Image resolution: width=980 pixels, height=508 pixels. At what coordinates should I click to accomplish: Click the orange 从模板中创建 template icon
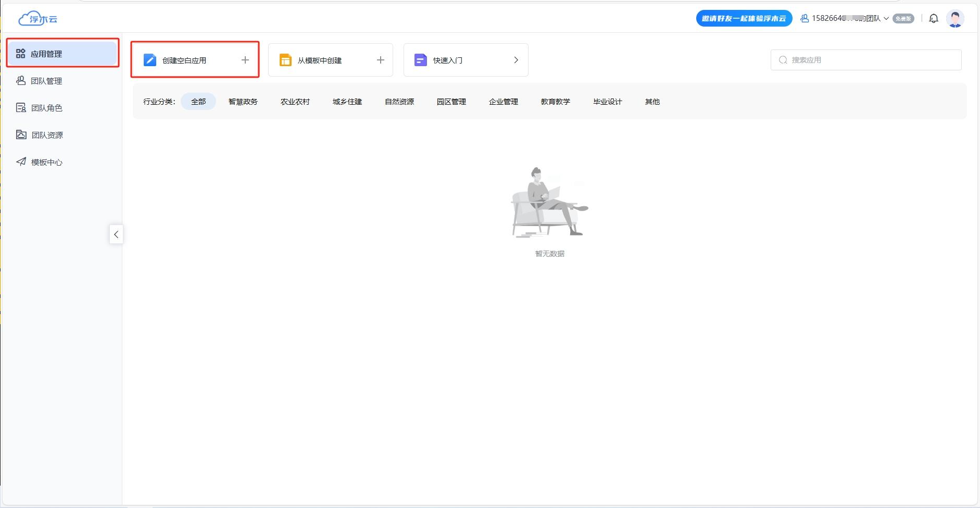[x=285, y=60]
